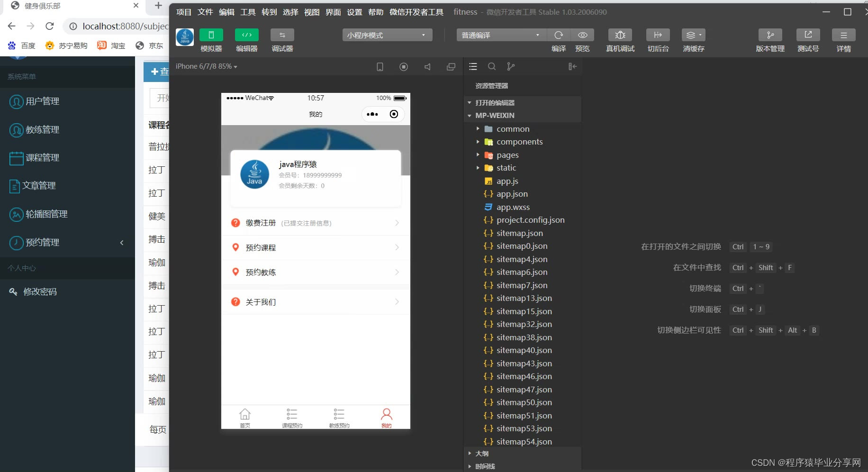868x472 pixels.
Task: Open 课程管理 in browser sidebar
Action: click(x=67, y=157)
